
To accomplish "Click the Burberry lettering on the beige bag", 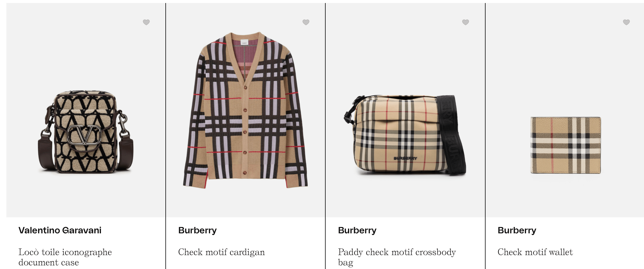I will coord(405,158).
